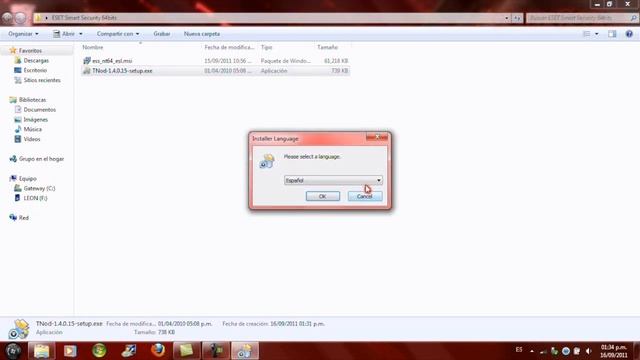Viewport: 640px width, 360px height.
Task: Sort by the Nombre column header
Action: pos(93,47)
